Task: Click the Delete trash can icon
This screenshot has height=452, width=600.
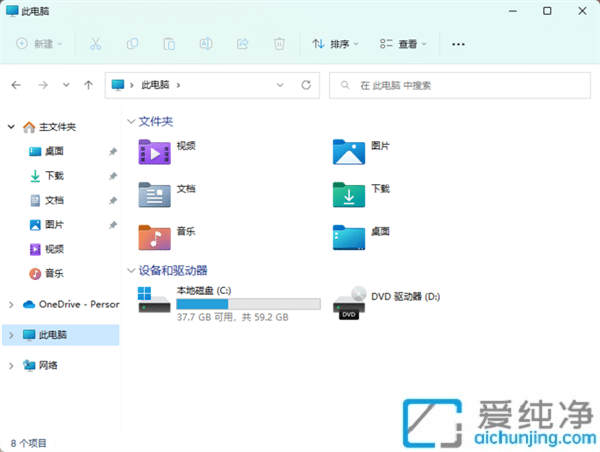Action: click(x=279, y=44)
